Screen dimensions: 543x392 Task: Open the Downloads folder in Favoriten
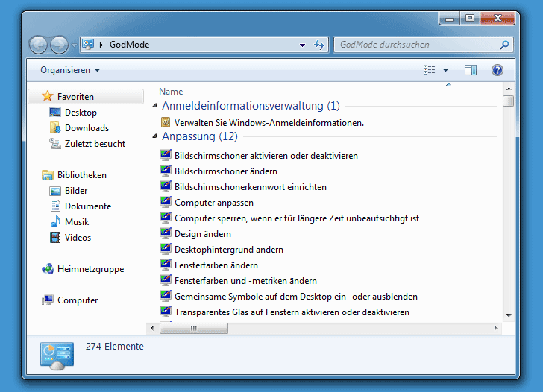coord(87,128)
